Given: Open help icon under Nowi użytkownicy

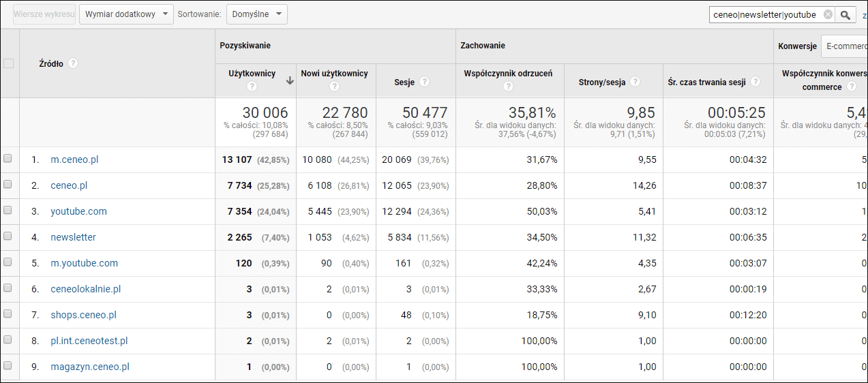Looking at the screenshot, I should [x=334, y=87].
